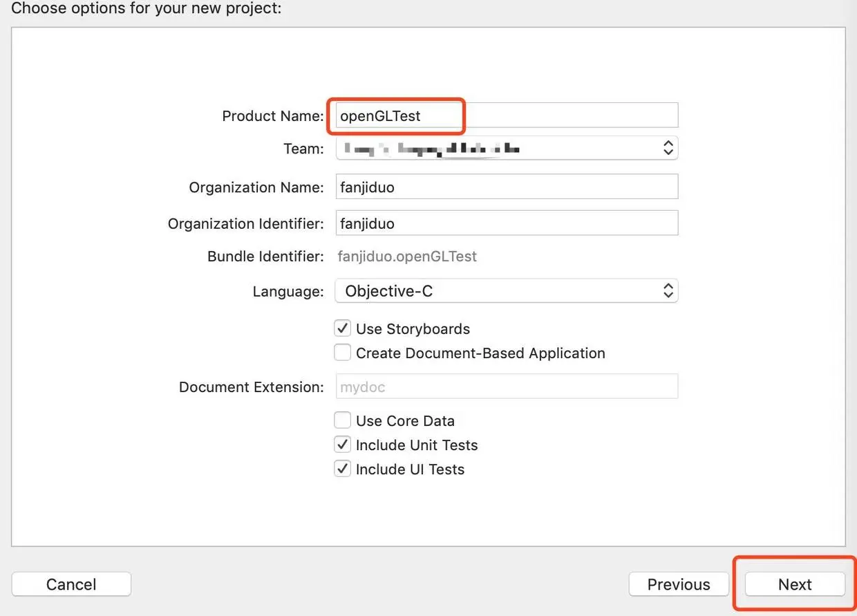Click the Document Extension mydoc field
The image size is (857, 616).
click(x=507, y=386)
